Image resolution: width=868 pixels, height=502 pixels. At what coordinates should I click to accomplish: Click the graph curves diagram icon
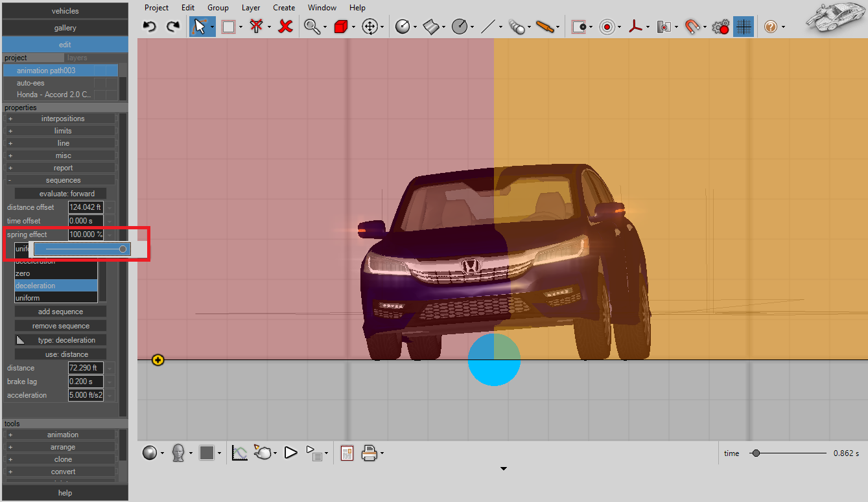(240, 453)
